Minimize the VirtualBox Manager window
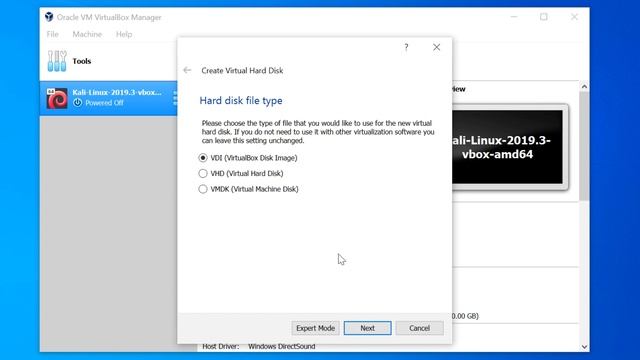The height and width of the screenshot is (360, 640). [514, 17]
